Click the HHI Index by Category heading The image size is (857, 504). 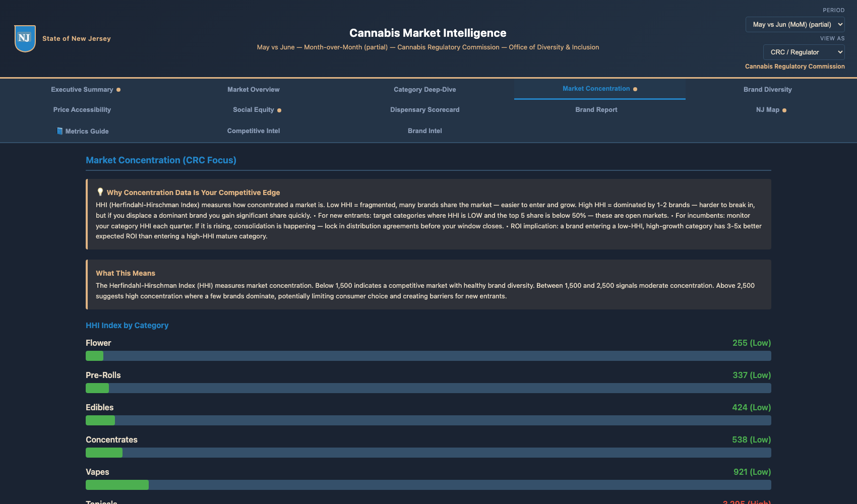pos(127,325)
